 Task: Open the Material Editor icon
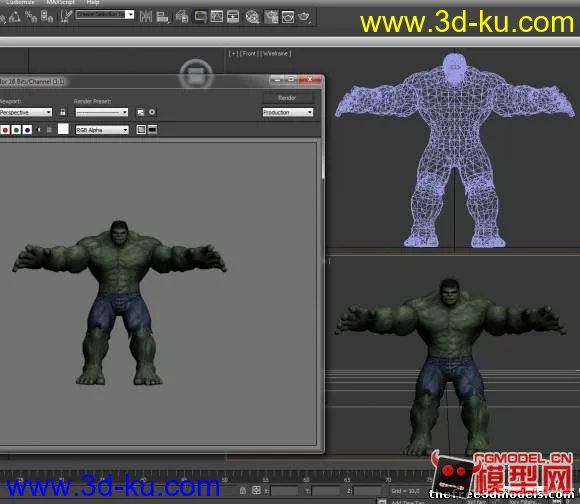(252, 17)
